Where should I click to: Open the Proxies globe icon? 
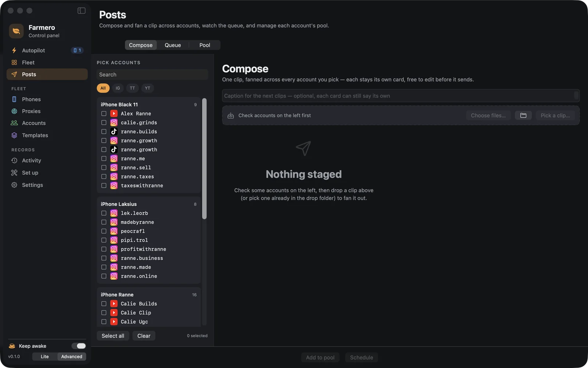tap(14, 111)
